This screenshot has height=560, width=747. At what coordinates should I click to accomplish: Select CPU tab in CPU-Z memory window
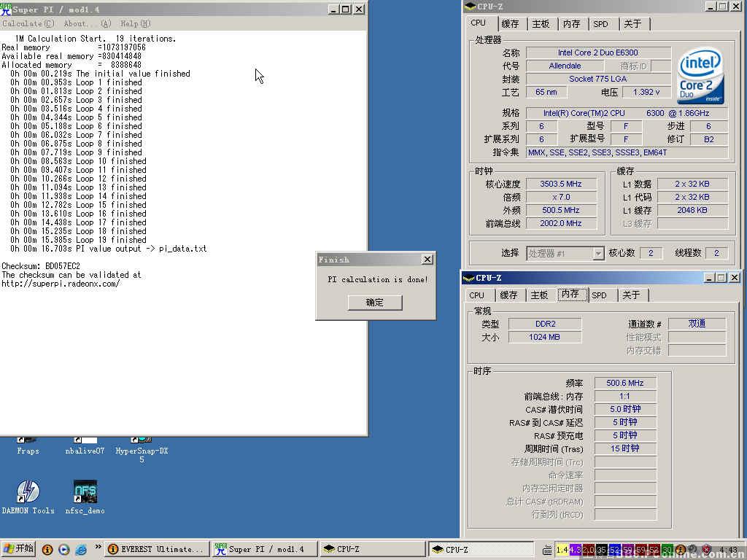pyautogui.click(x=477, y=295)
